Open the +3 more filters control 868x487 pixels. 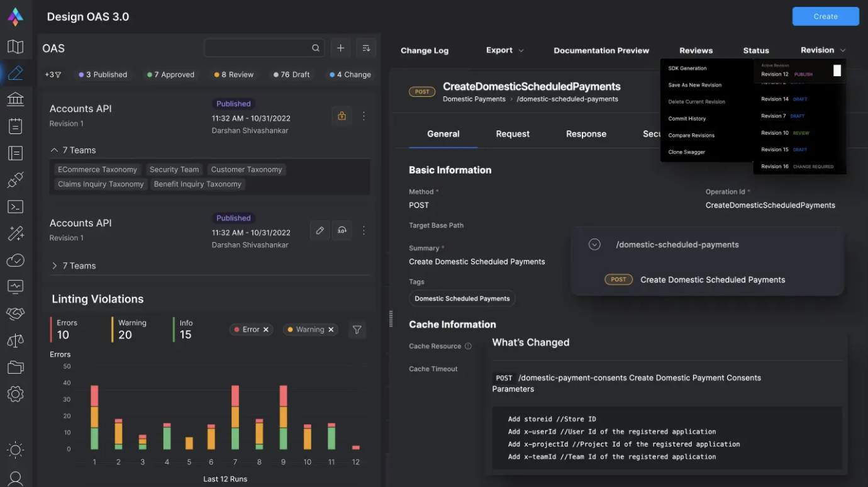click(53, 74)
